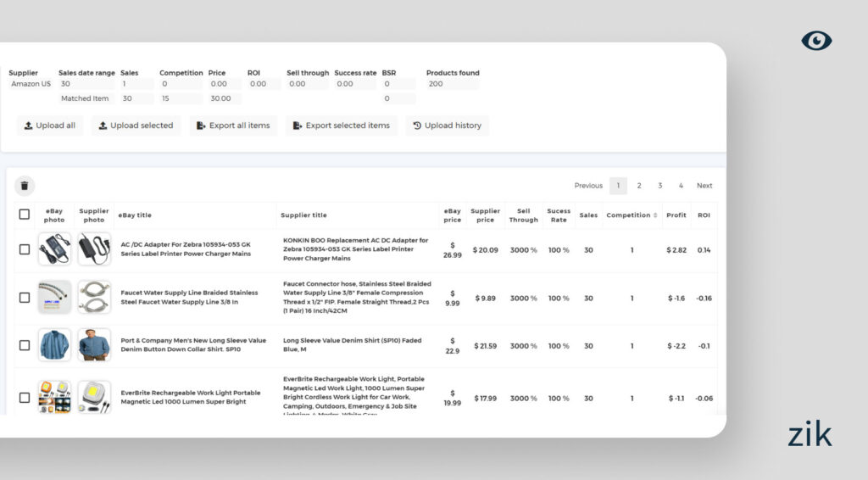Go to page 2 of results

(x=639, y=186)
